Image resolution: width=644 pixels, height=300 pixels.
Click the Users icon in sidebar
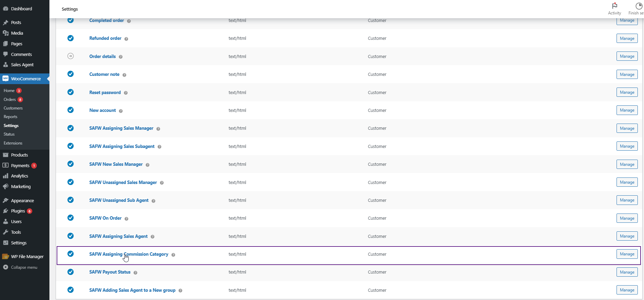5,221
